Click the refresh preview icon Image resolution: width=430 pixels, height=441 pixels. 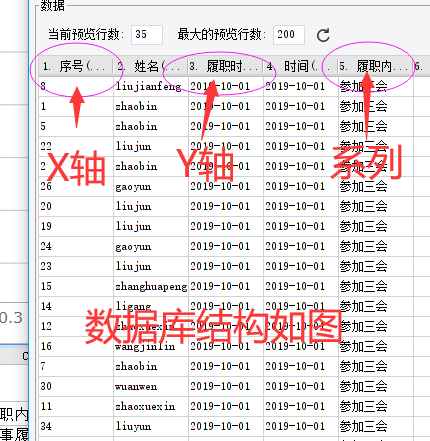pos(323,35)
